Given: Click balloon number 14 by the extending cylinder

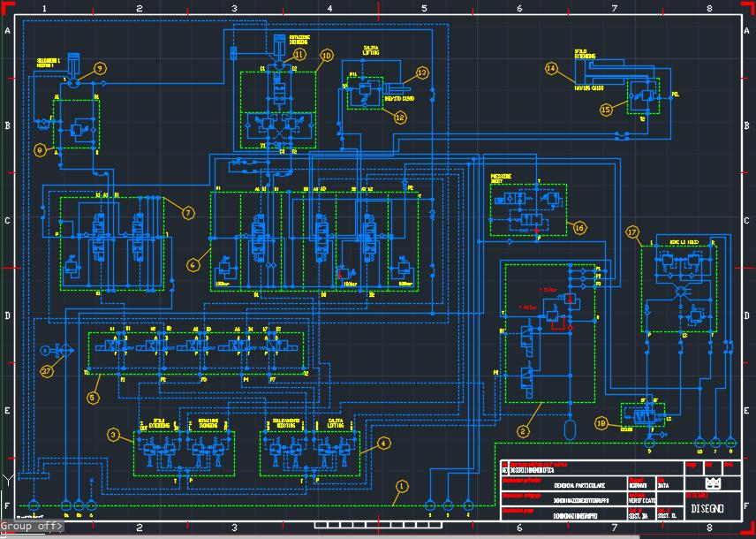Looking at the screenshot, I should (551, 68).
